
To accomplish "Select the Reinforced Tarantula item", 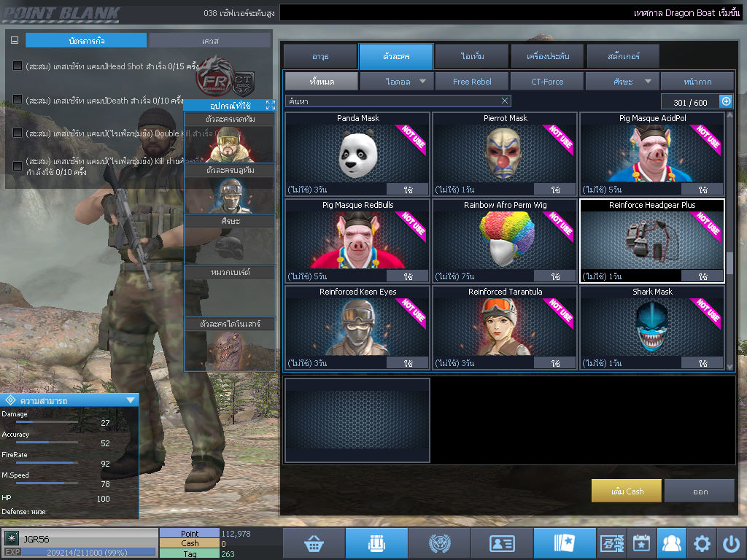I will [505, 327].
